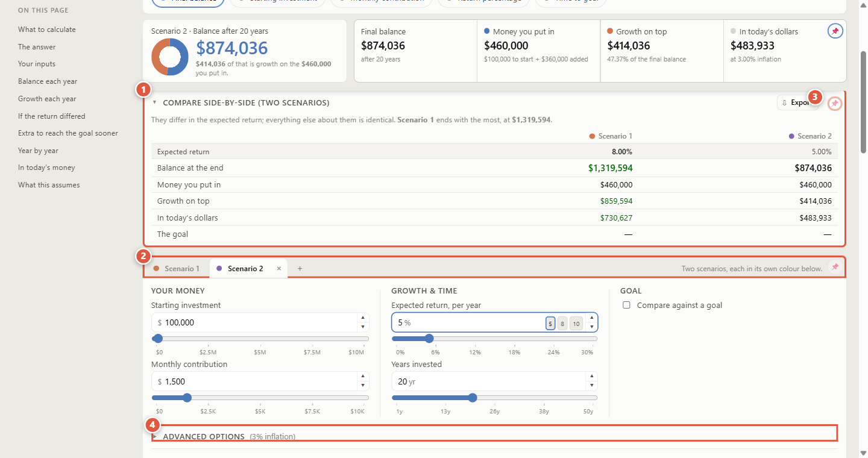Click the Scenario 1 column header in table
The width and height of the screenshot is (868, 458).
[x=611, y=136]
